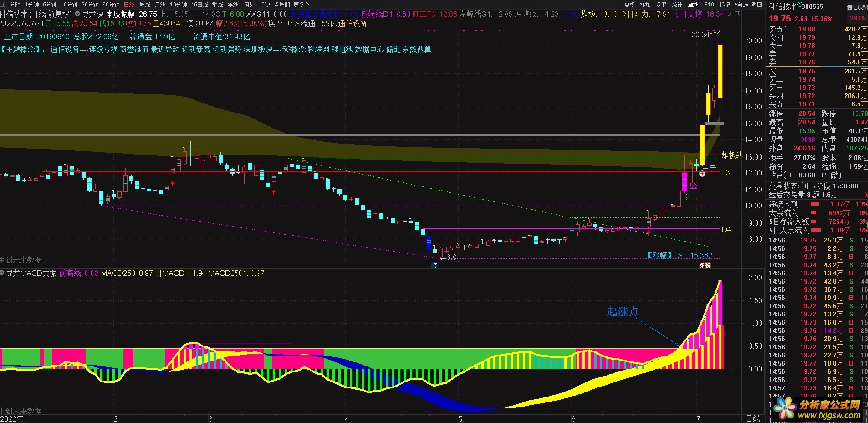Click the 起涨点 annotation text

click(x=623, y=312)
